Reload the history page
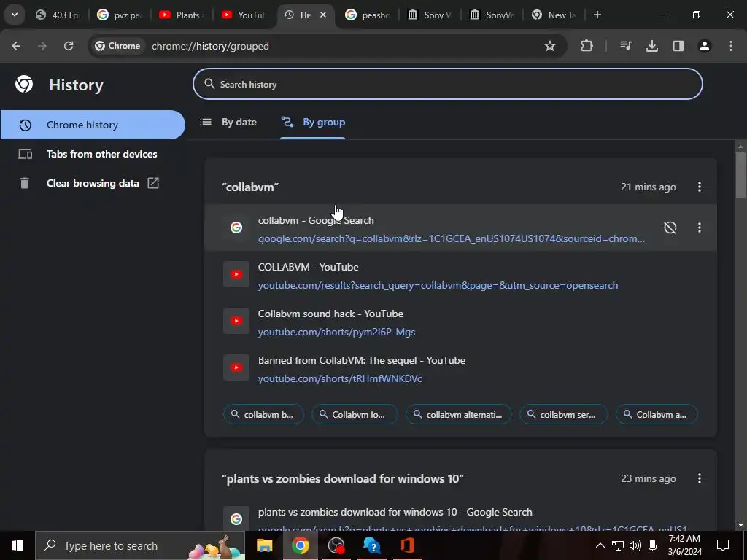This screenshot has height=560, width=747. tap(69, 46)
